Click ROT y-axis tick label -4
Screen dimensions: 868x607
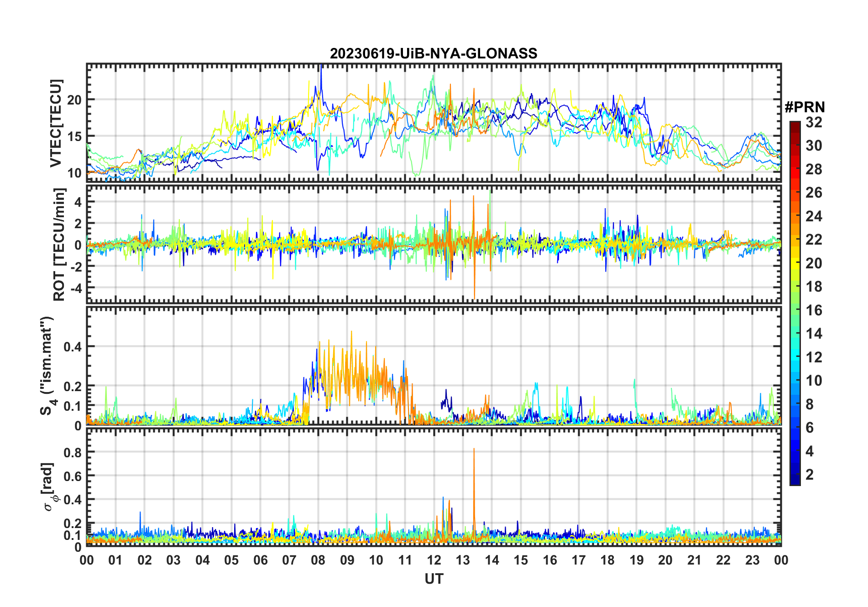pos(76,288)
